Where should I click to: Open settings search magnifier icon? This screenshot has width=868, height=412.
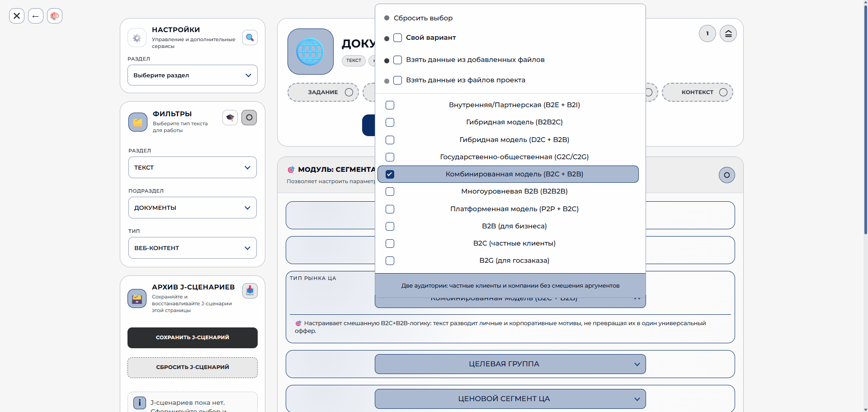(250, 38)
